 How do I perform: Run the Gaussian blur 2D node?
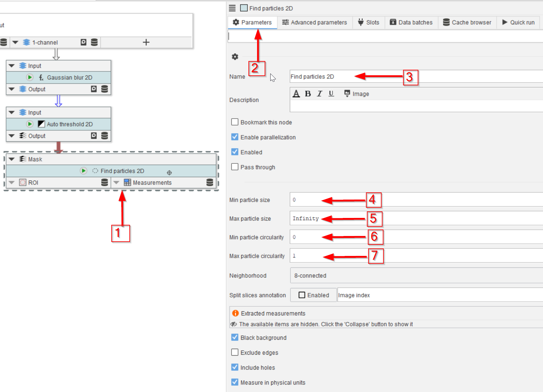(x=30, y=77)
